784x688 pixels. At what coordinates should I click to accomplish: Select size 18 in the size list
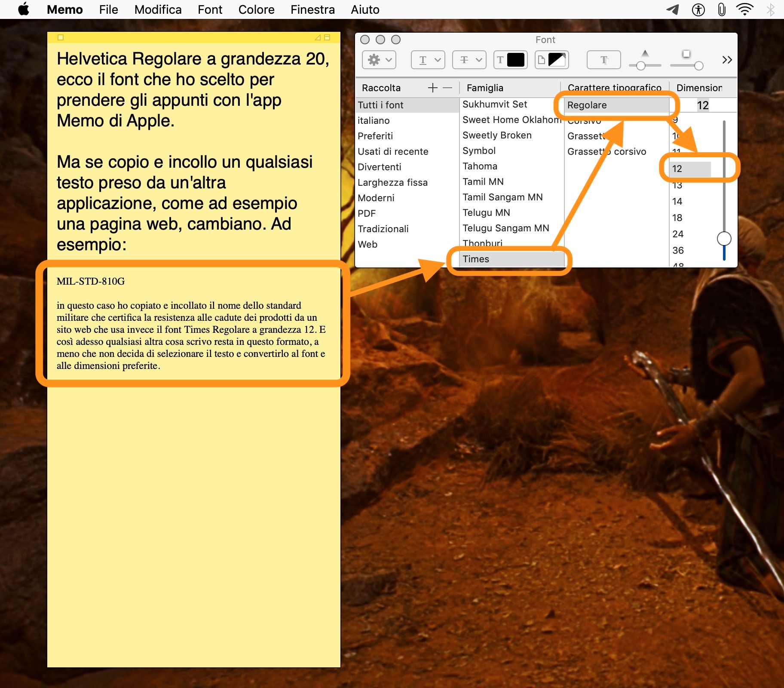690,218
